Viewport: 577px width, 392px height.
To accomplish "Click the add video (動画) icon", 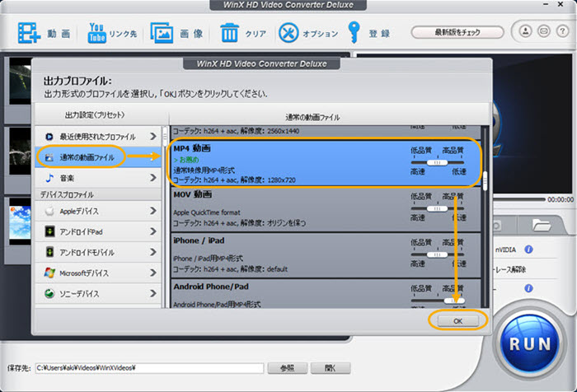I will pyautogui.click(x=29, y=33).
